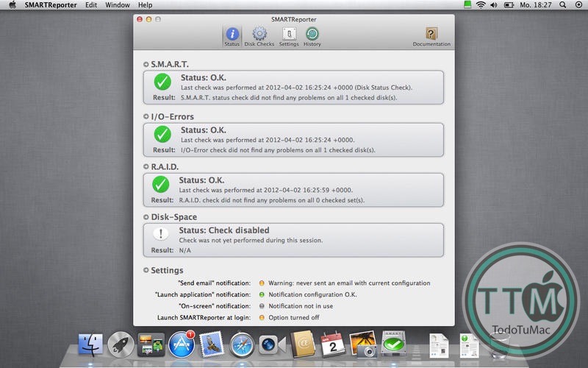588x368 pixels.
Task: Open the volume menu bar icon
Action: coord(494,5)
